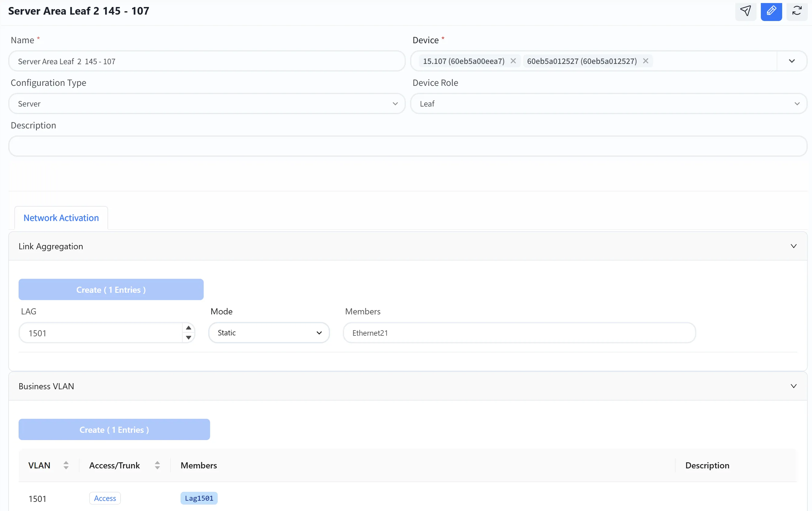Click the refresh arrows icon
The width and height of the screenshot is (812, 511).
(x=797, y=11)
